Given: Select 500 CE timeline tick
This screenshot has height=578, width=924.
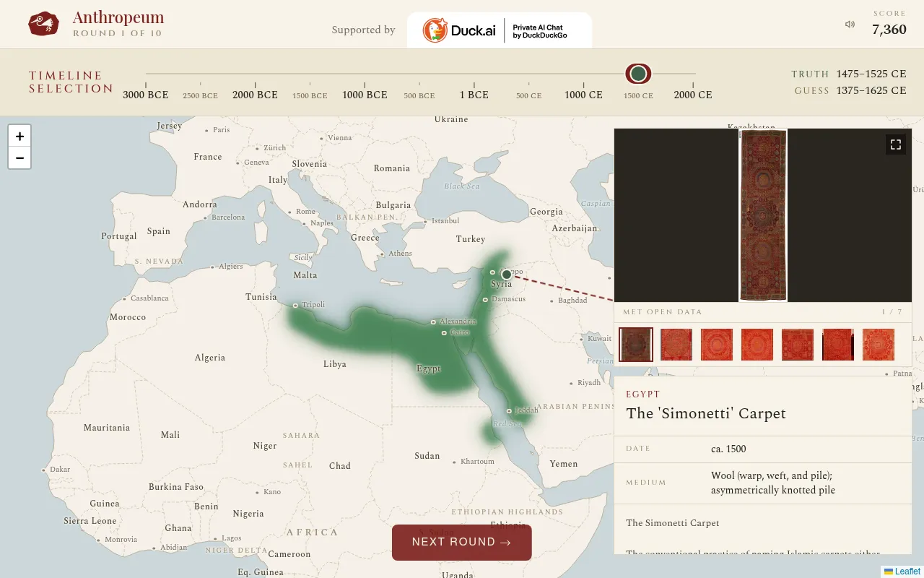Looking at the screenshot, I should 528,95.
